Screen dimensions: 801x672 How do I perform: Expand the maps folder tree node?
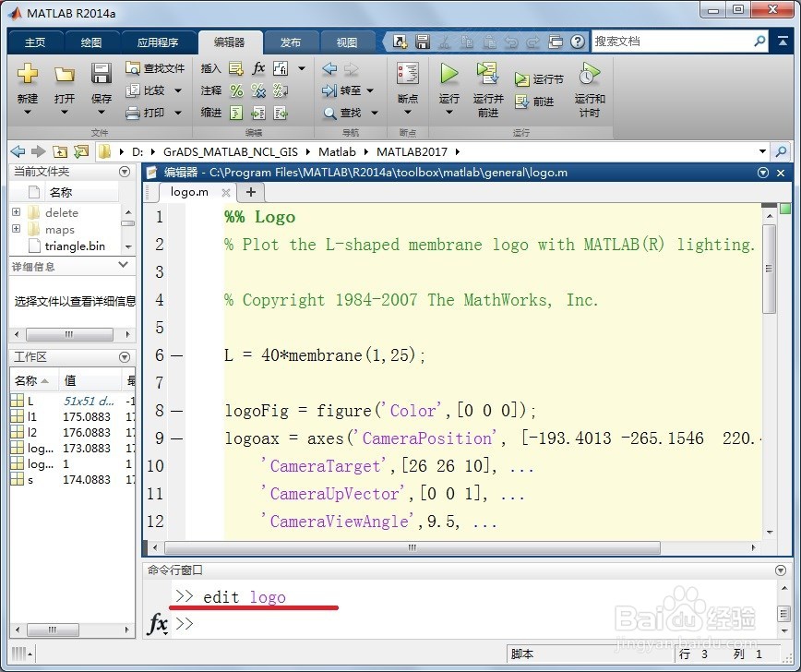click(17, 228)
